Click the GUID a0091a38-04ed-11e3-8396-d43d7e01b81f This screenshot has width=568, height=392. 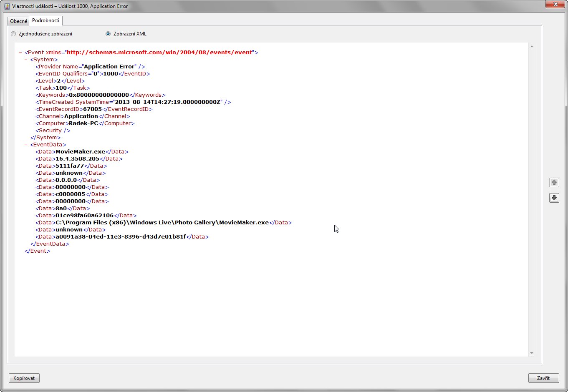click(121, 237)
